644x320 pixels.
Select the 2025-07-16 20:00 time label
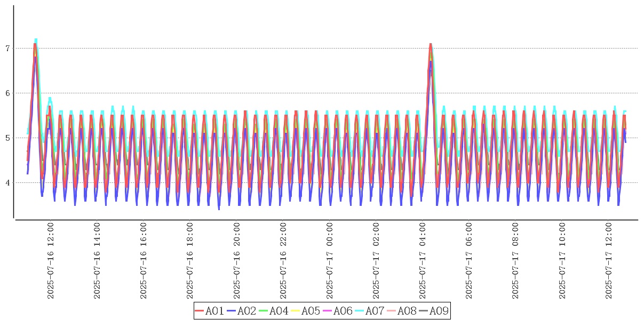coord(237,261)
